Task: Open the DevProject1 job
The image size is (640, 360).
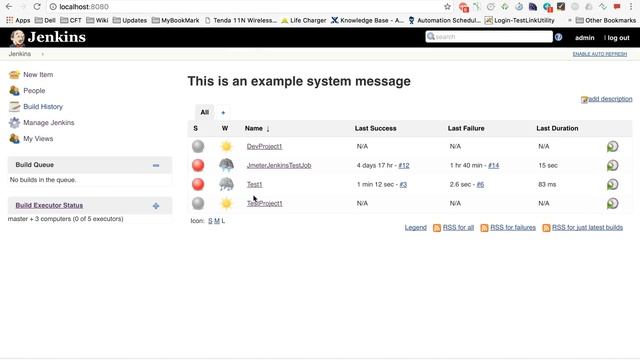Action: pos(264,147)
